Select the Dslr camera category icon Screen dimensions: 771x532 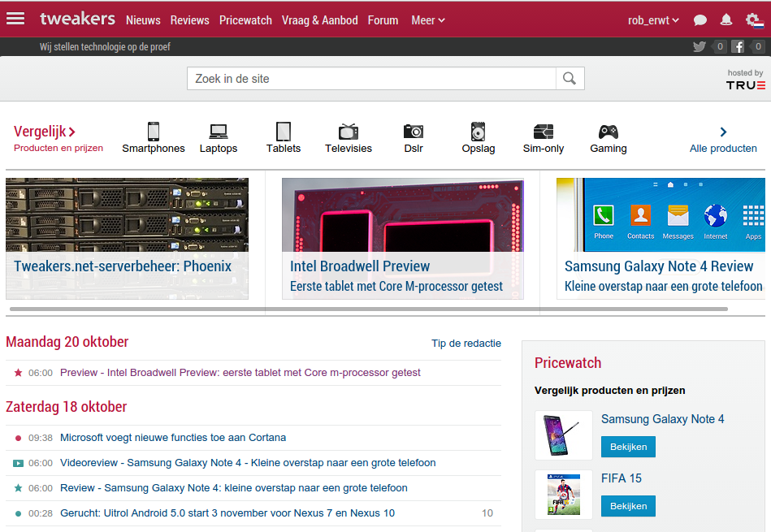[413, 132]
